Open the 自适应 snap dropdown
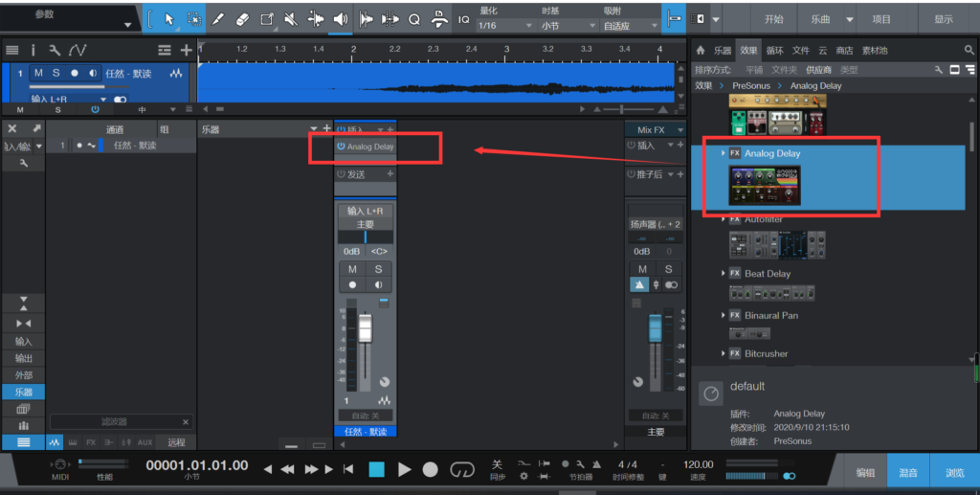This screenshot has width=980, height=495. pyautogui.click(x=630, y=26)
